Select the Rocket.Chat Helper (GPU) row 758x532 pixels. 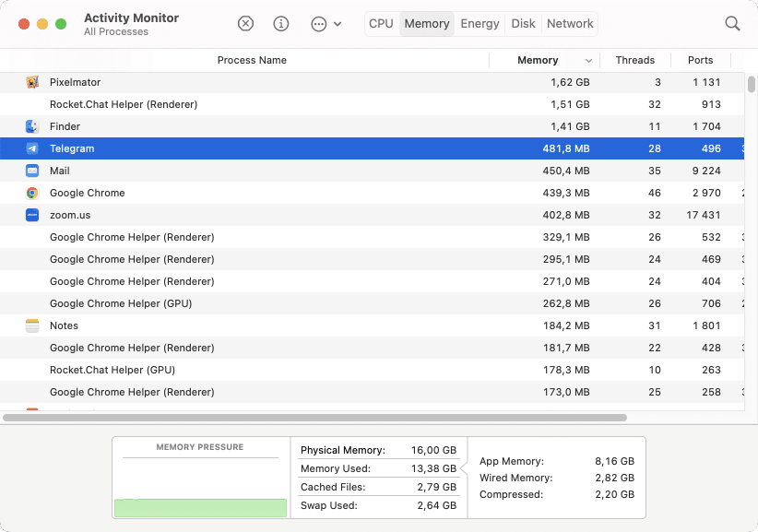click(x=372, y=370)
